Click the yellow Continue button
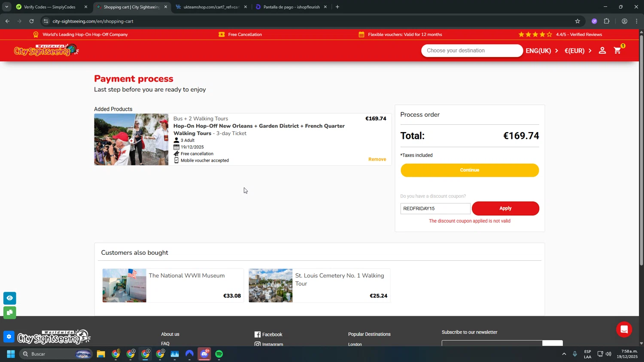Viewport: 644px width, 362px height. coord(470,170)
